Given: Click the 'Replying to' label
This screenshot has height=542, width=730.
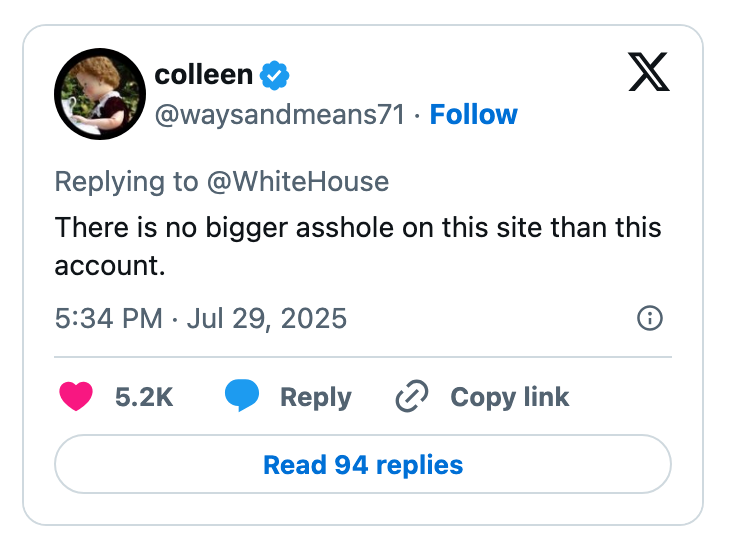Looking at the screenshot, I should [x=127, y=181].
